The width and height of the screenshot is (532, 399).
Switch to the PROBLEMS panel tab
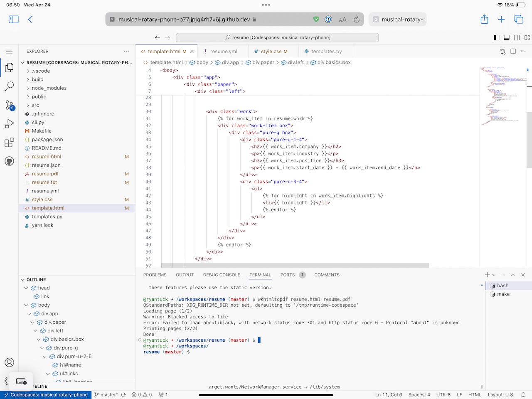point(155,275)
